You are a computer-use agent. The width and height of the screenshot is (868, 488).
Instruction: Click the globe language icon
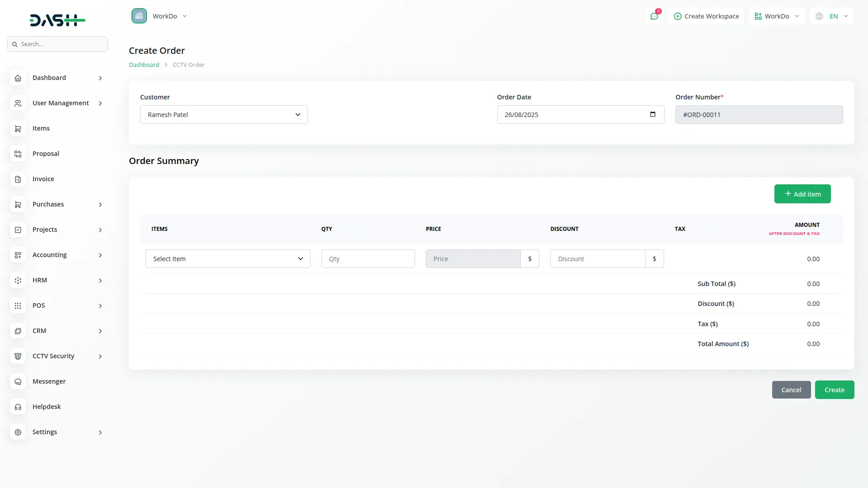[819, 16]
